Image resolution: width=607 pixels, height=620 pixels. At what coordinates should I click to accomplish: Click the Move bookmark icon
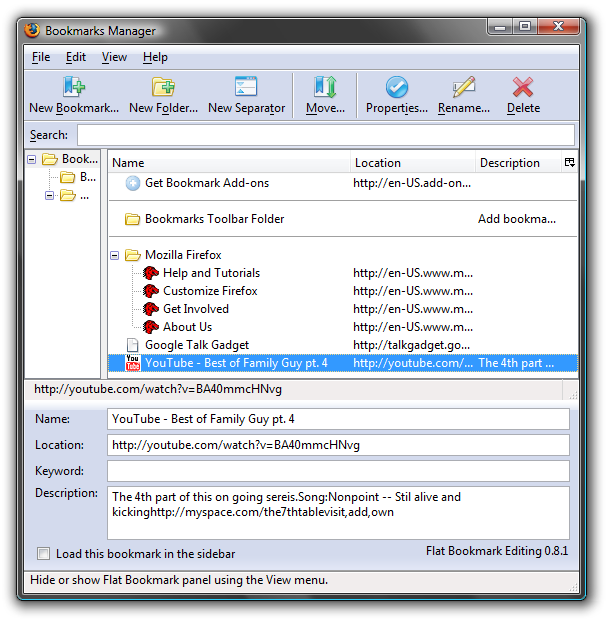(x=325, y=87)
